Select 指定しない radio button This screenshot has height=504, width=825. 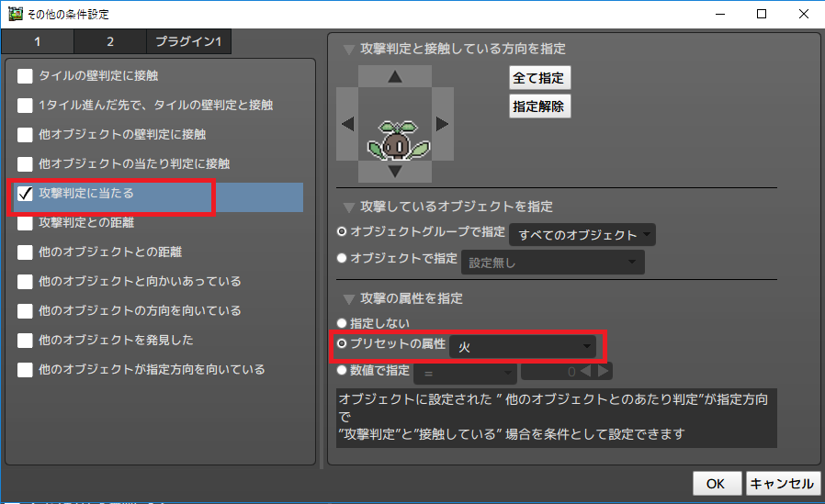click(x=342, y=323)
